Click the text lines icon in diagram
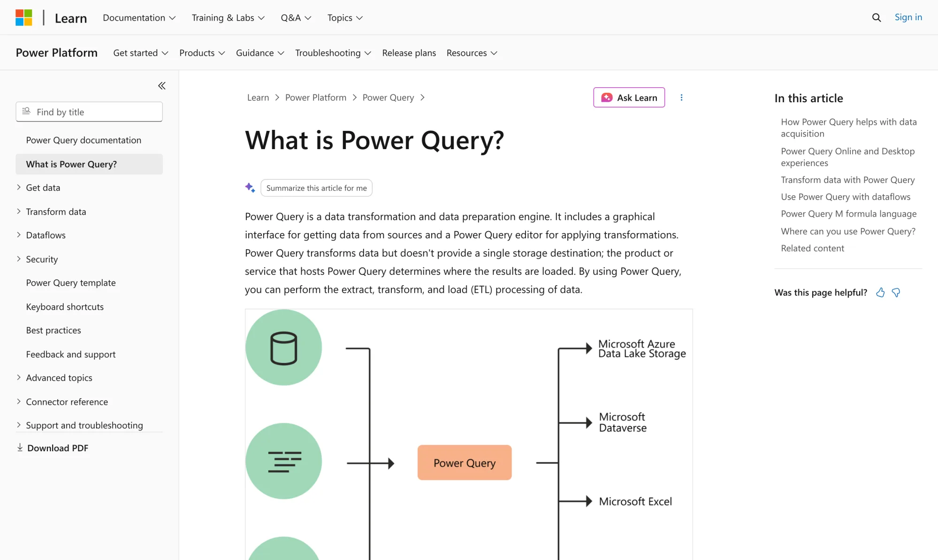Image resolution: width=938 pixels, height=560 pixels. [284, 462]
